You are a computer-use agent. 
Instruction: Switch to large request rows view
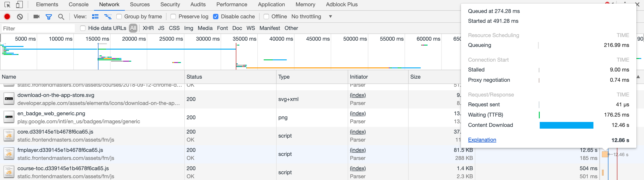pos(95,17)
